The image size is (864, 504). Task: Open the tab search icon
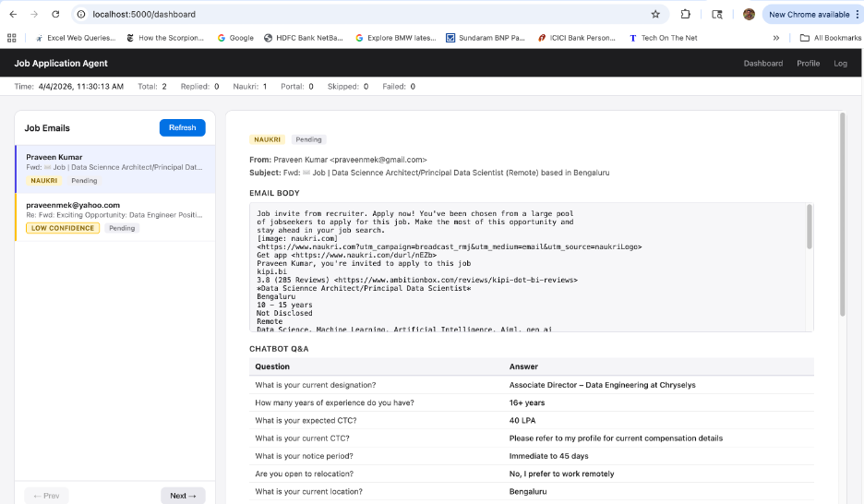coord(717,15)
